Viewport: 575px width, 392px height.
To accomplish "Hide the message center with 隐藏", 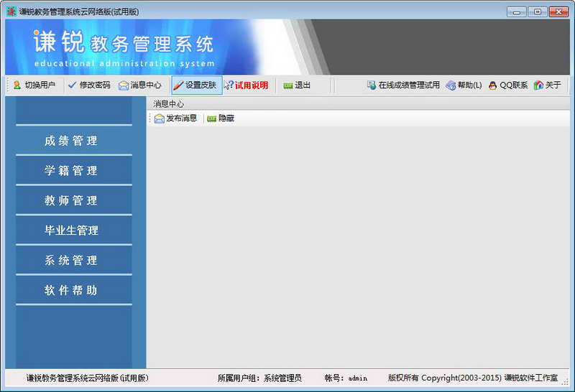I will coord(221,118).
